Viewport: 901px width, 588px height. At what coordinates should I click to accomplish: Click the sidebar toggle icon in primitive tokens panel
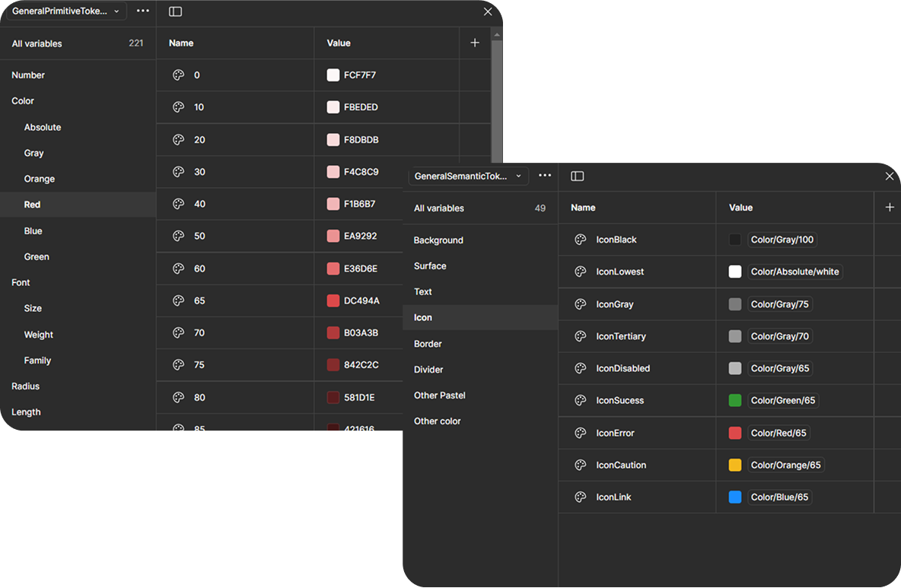(175, 11)
